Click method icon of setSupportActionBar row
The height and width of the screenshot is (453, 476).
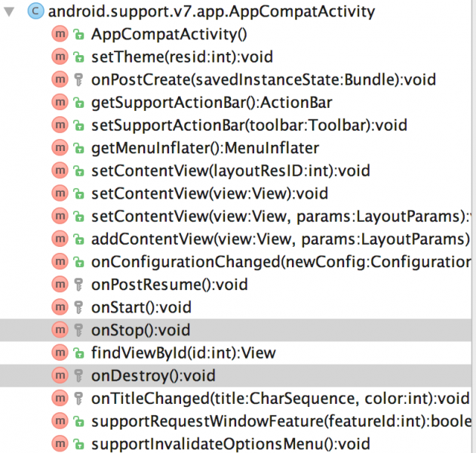click(60, 125)
